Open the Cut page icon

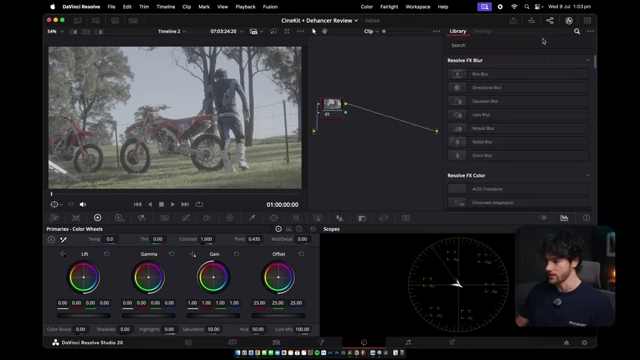pos(233,342)
